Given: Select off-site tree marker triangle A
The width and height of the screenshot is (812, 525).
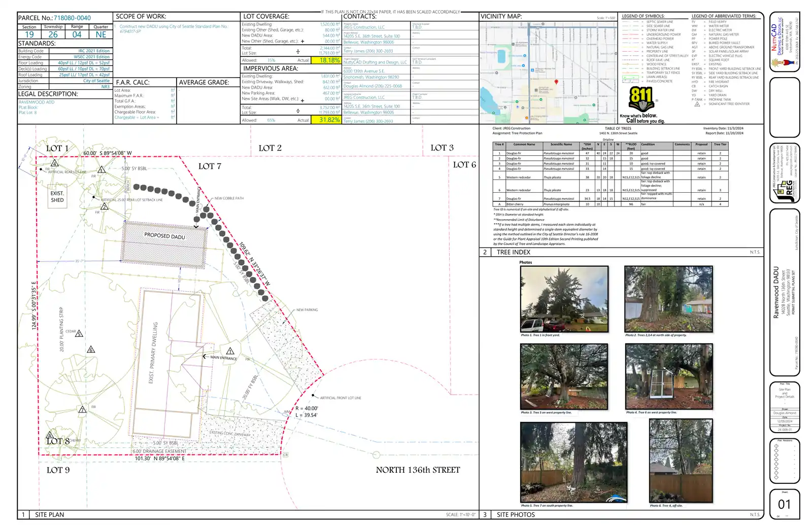Looking at the screenshot, I should pyautogui.click(x=50, y=435).
